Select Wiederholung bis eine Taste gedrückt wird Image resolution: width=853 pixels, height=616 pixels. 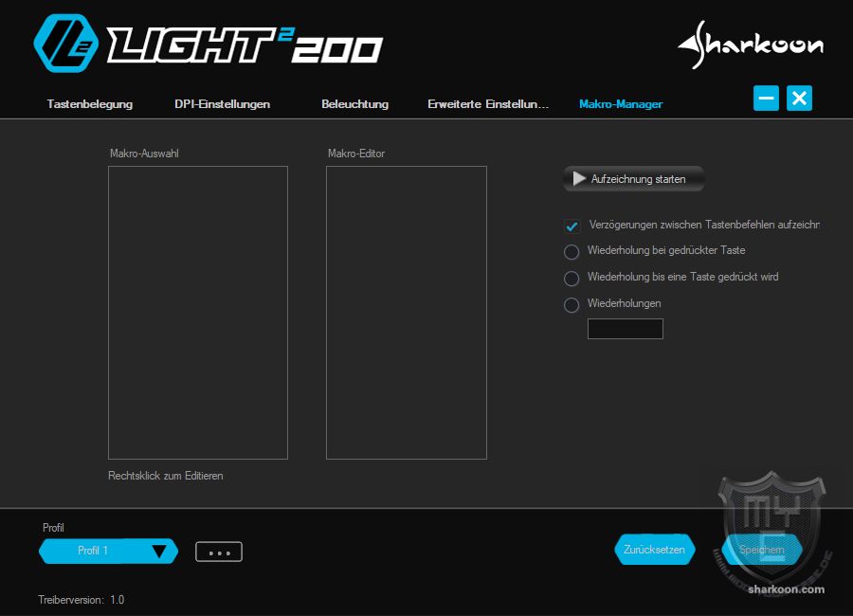pos(572,279)
